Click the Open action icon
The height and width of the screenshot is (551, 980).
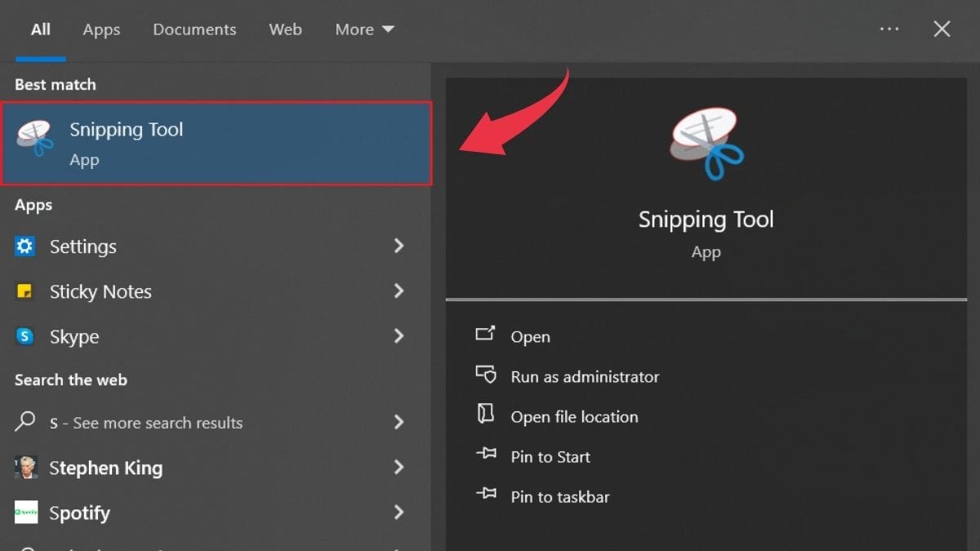(485, 334)
